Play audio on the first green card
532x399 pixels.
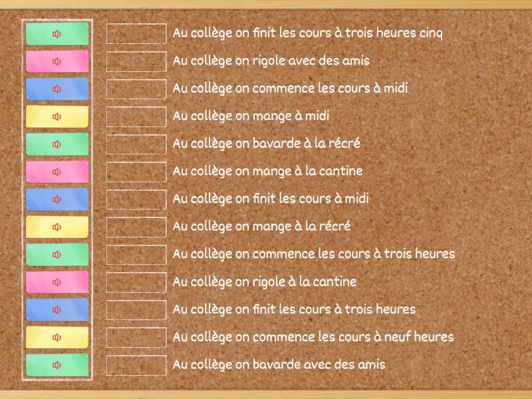[57, 34]
